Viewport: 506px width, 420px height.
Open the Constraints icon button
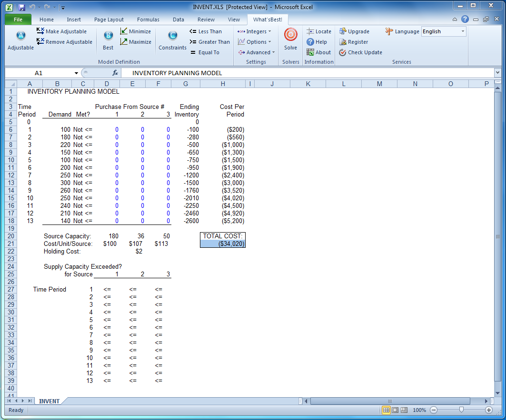point(172,37)
